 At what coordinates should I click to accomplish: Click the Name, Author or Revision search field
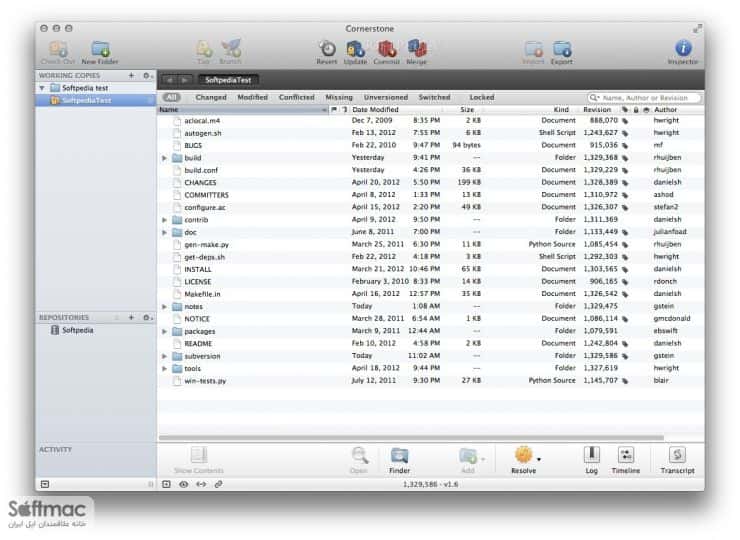pos(644,98)
